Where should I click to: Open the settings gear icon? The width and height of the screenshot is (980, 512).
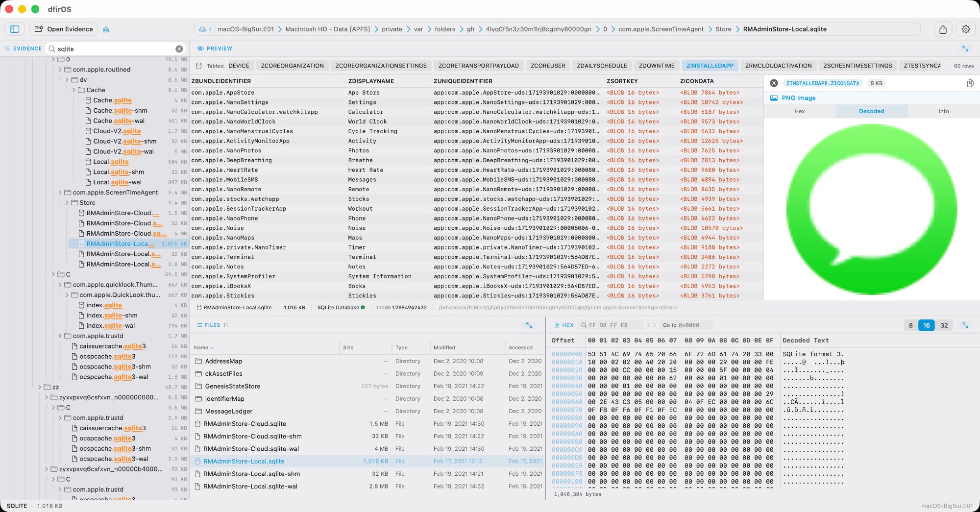pos(966,29)
